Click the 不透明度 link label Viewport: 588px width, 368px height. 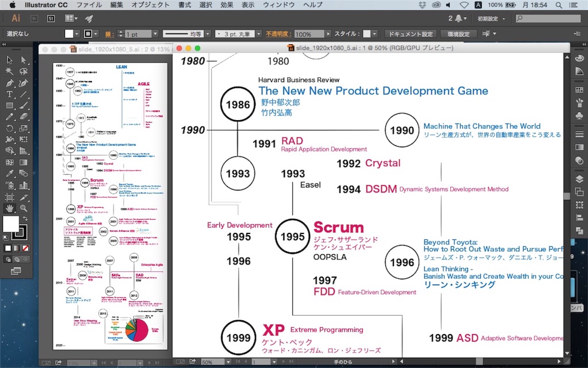[278, 34]
